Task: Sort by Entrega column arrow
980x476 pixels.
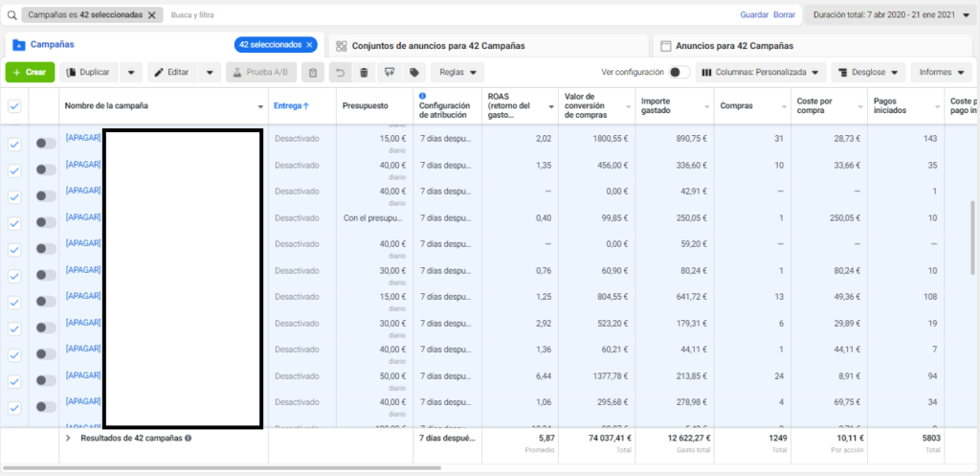Action: pyautogui.click(x=306, y=106)
